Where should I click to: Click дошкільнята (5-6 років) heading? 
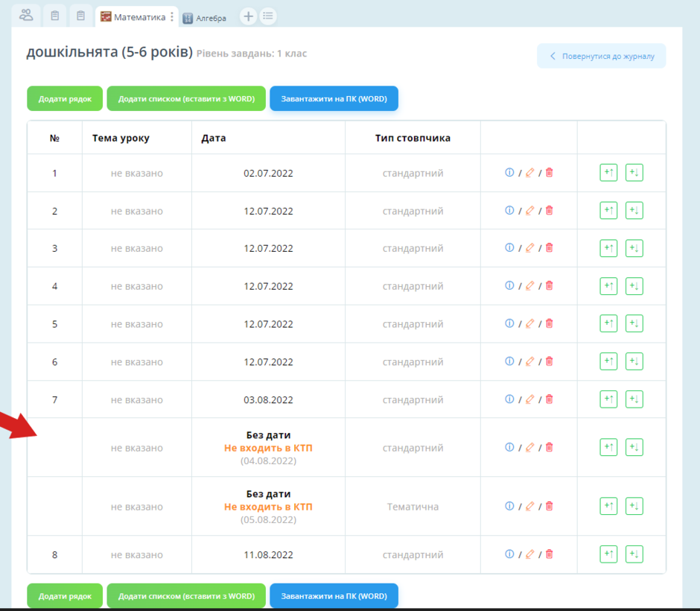click(x=109, y=52)
